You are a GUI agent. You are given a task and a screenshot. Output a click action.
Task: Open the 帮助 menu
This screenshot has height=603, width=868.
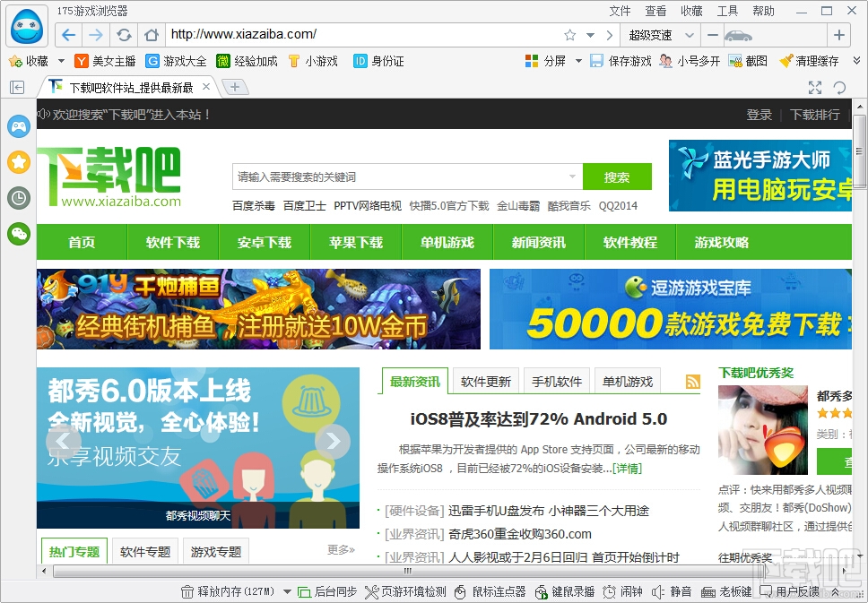(x=763, y=11)
